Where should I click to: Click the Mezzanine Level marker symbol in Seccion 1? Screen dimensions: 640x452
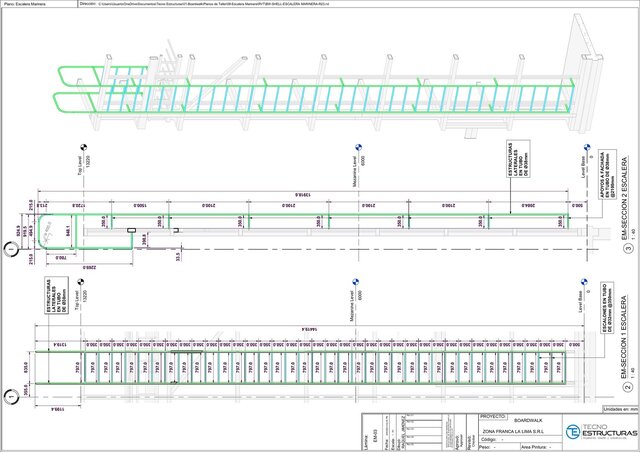pos(356,282)
